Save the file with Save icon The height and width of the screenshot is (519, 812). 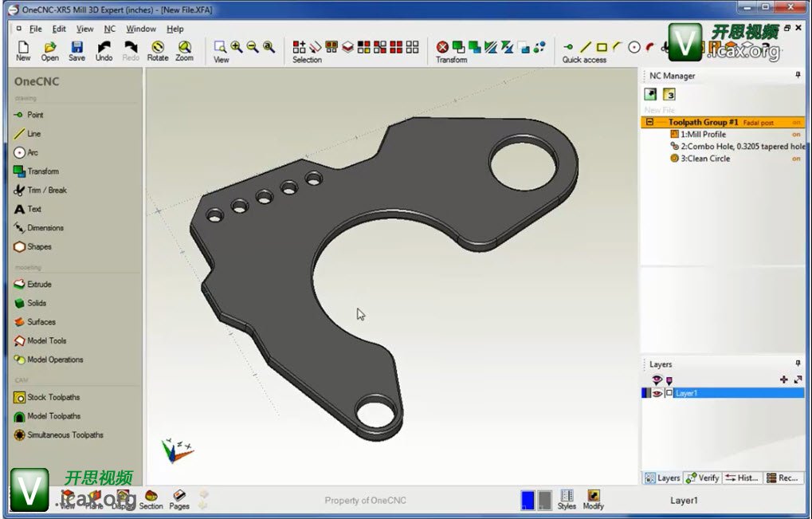pyautogui.click(x=76, y=51)
